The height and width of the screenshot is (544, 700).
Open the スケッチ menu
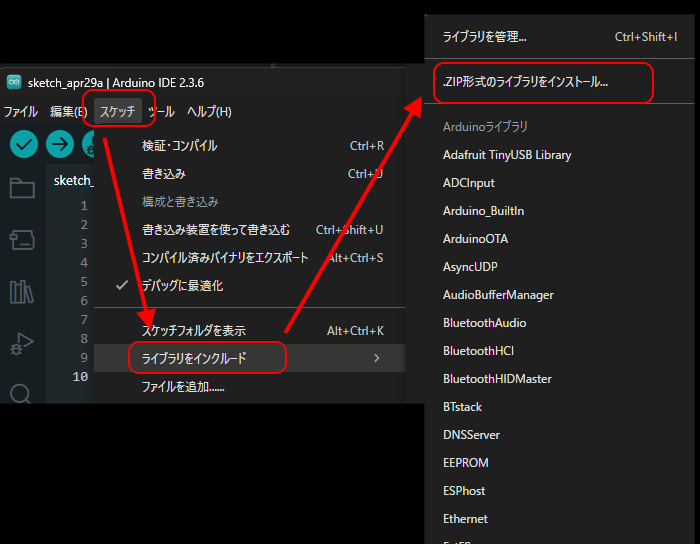(118, 111)
